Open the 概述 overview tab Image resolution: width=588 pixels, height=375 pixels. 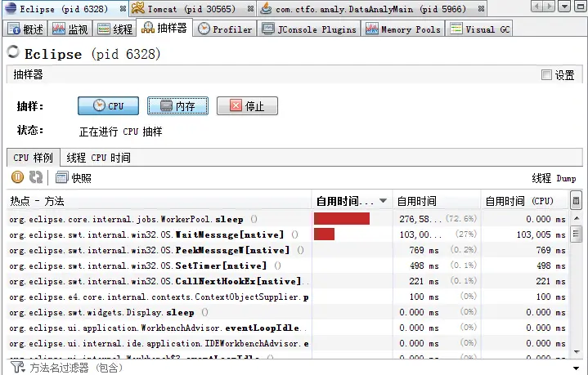[25, 29]
